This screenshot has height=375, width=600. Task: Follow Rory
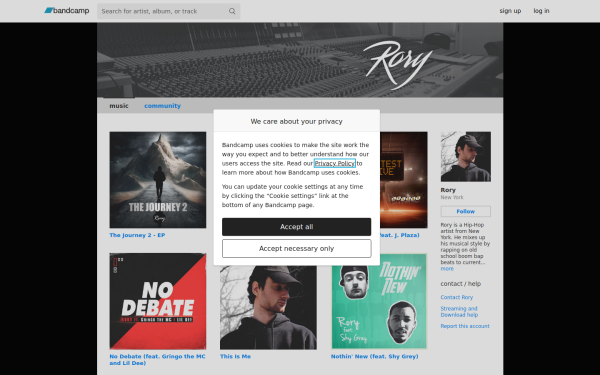[x=466, y=211]
